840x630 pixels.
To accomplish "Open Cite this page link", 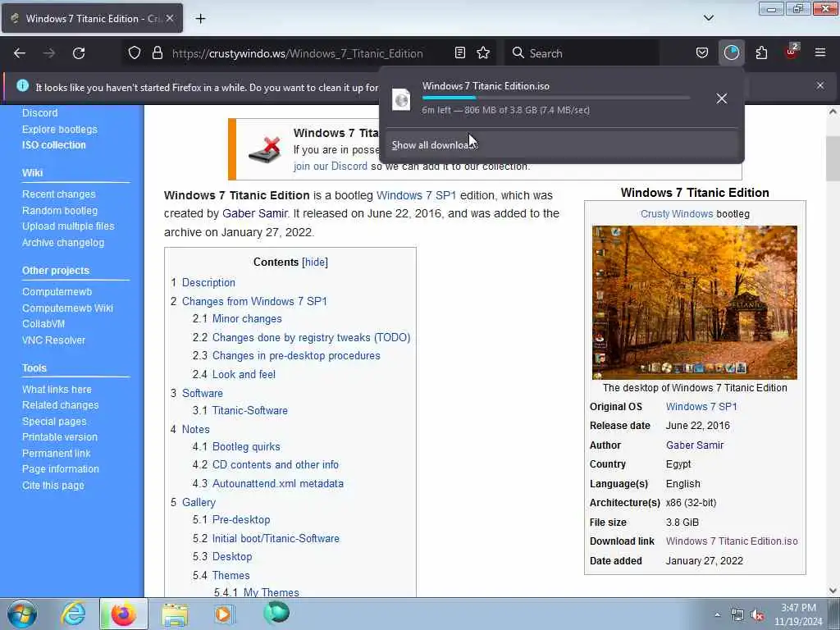I will coord(53,486).
